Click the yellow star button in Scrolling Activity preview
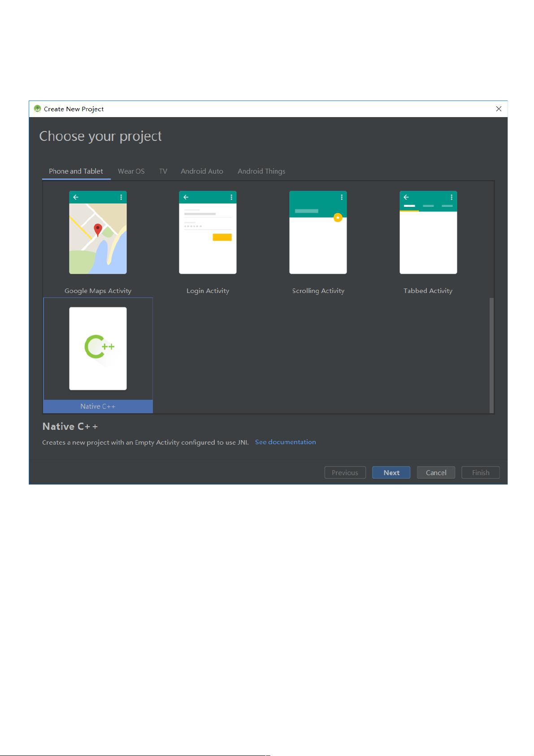Screen dimensions: 534x756 [x=338, y=218]
